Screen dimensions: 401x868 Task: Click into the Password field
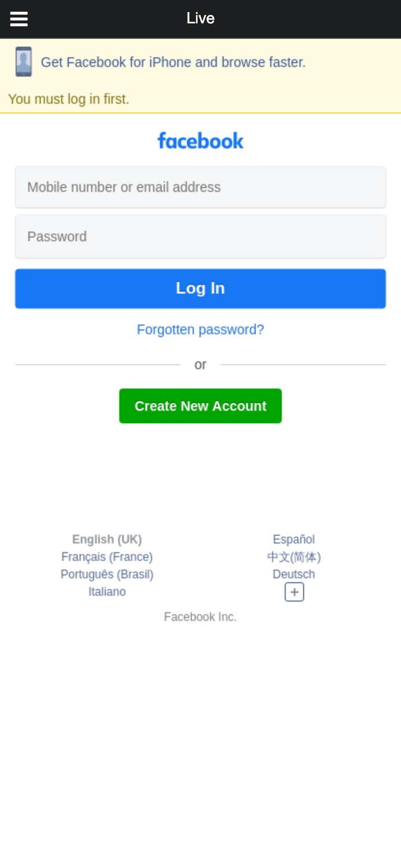[x=200, y=236]
